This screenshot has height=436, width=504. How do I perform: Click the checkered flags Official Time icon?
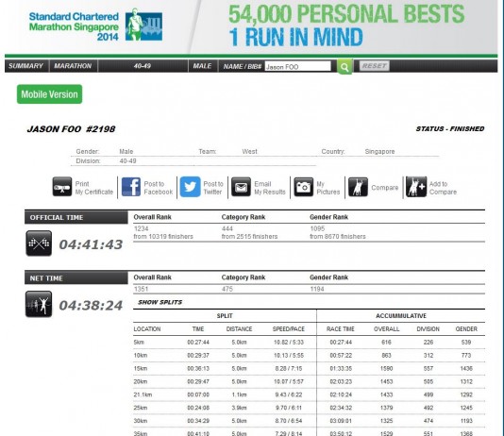click(39, 243)
